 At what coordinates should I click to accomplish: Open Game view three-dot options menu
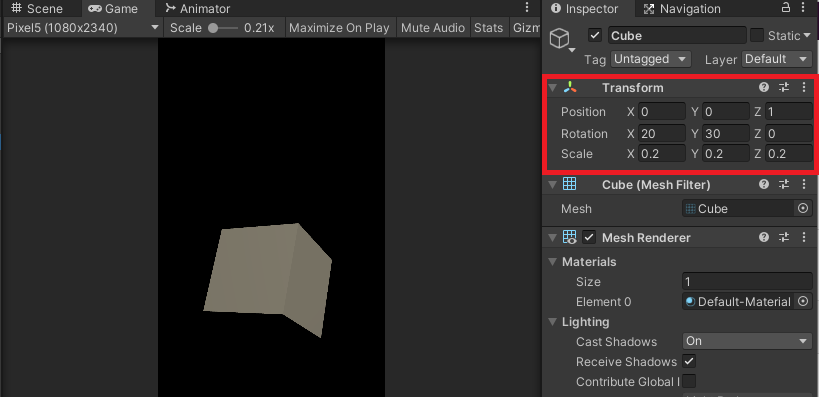tap(527, 9)
